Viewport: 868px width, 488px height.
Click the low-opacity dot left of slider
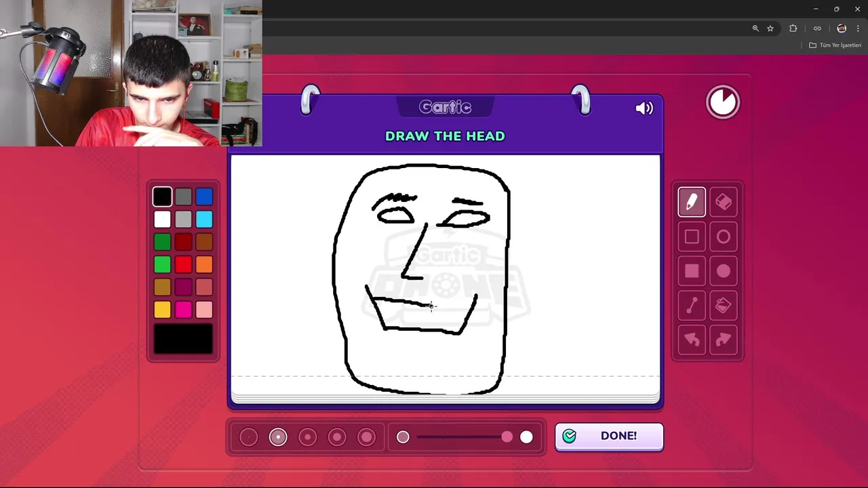[403, 437]
